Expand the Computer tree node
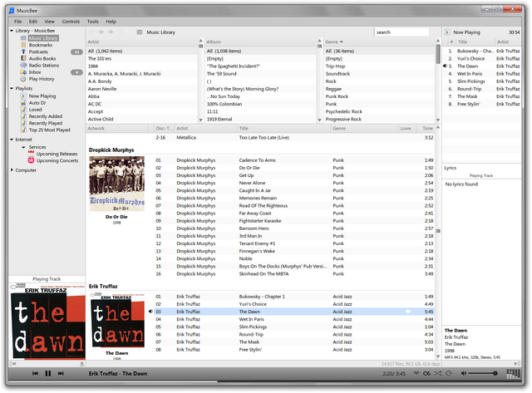Viewport: 532px width, 393px height. point(12,169)
